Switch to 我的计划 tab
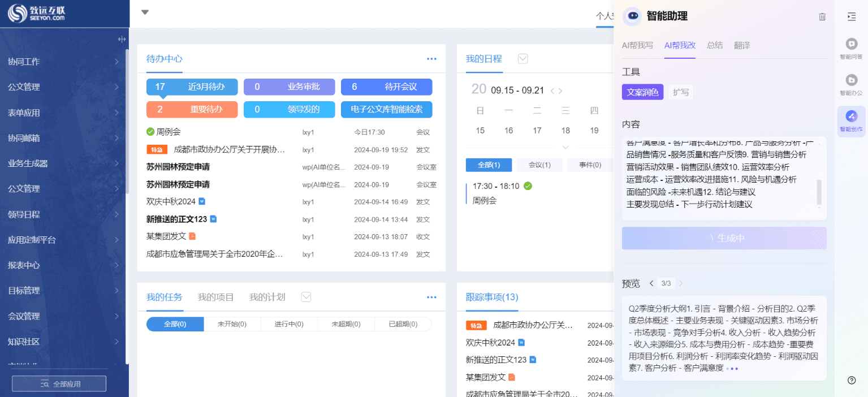 [x=267, y=297]
